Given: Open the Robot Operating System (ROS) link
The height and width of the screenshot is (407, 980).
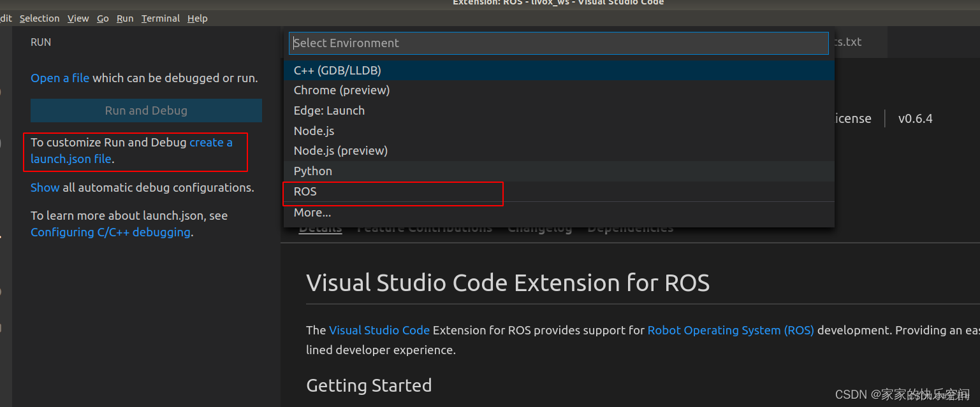Looking at the screenshot, I should [731, 330].
